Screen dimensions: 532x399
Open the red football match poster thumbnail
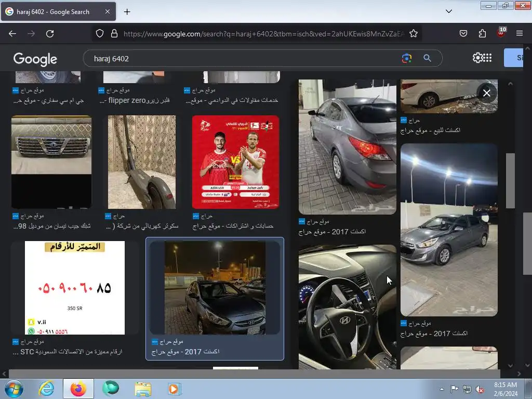(235, 162)
